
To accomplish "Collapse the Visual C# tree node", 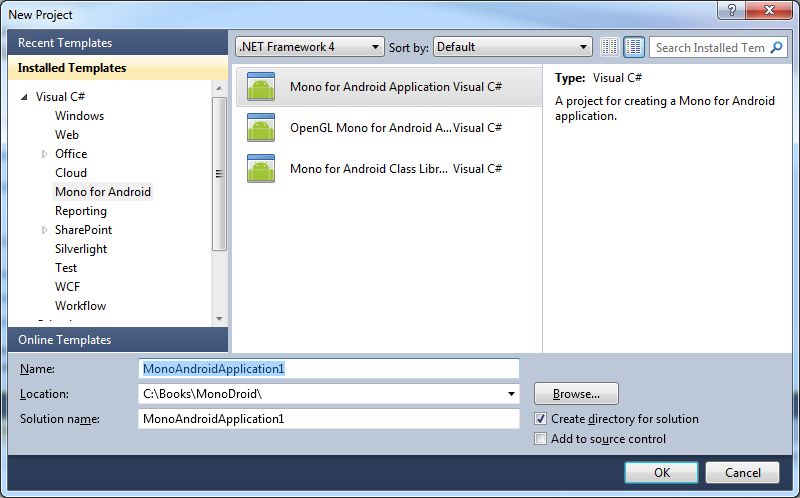I will 24,96.
